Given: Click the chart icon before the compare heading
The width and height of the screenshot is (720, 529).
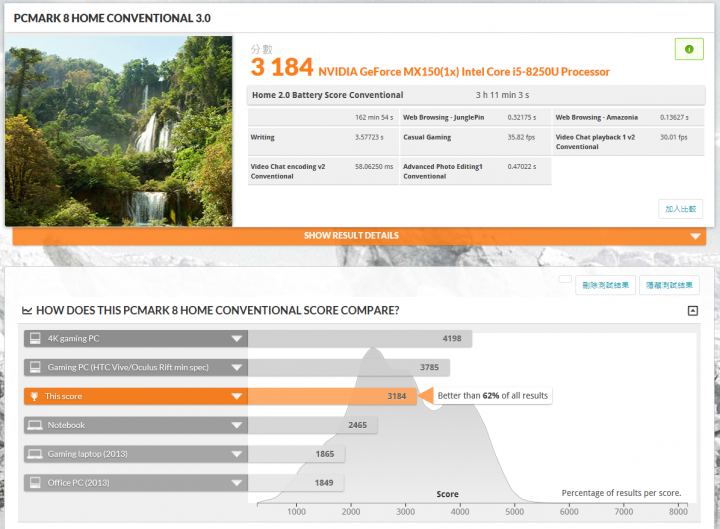Looking at the screenshot, I should [x=27, y=311].
